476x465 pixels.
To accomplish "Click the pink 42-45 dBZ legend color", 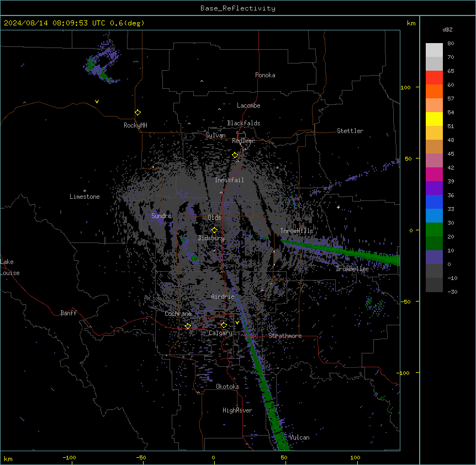I will [434, 161].
